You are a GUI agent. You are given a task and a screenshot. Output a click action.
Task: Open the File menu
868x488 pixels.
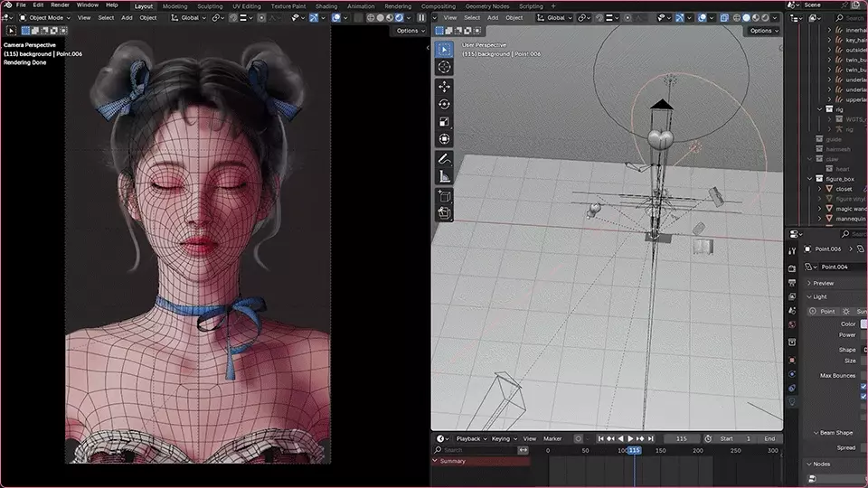click(21, 5)
